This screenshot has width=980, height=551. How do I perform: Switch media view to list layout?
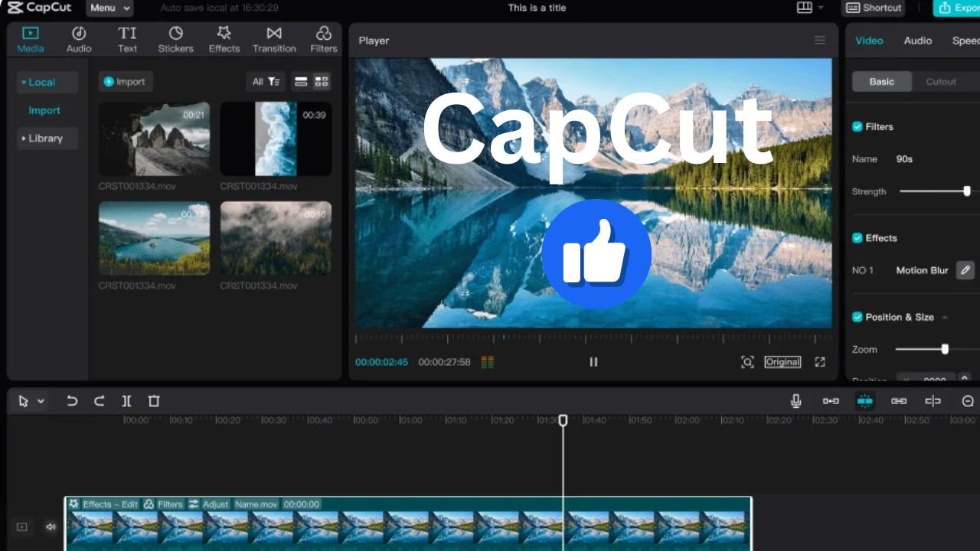click(301, 81)
